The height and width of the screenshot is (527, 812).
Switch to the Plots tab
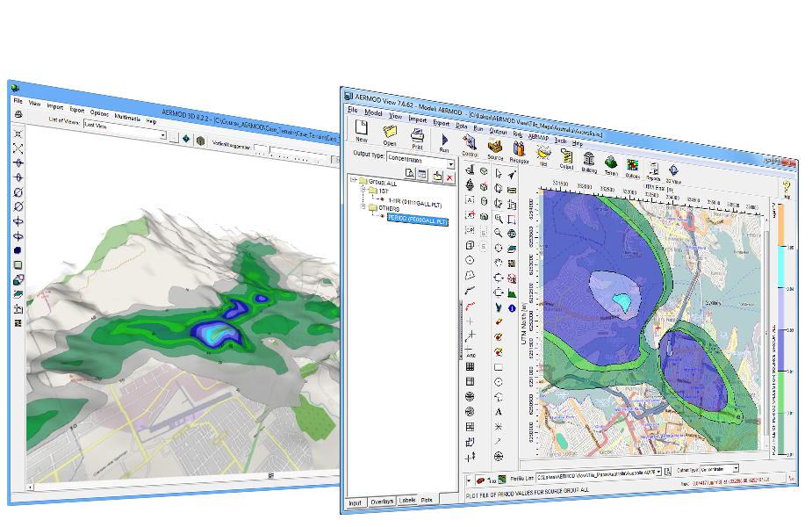(427, 500)
